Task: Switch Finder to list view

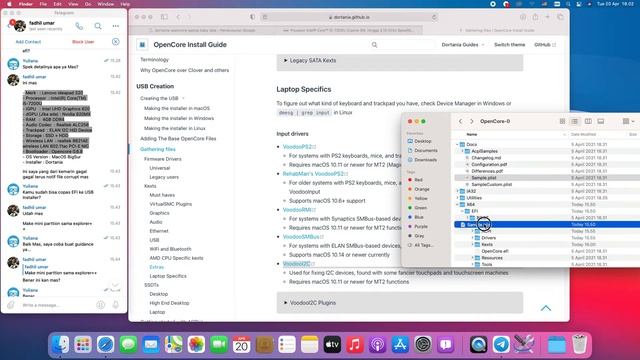Action: coord(575,121)
